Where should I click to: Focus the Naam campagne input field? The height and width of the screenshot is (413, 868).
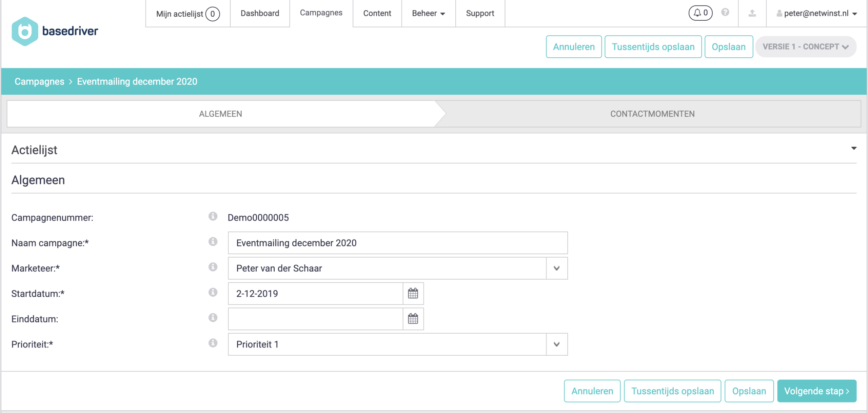pyautogui.click(x=398, y=243)
